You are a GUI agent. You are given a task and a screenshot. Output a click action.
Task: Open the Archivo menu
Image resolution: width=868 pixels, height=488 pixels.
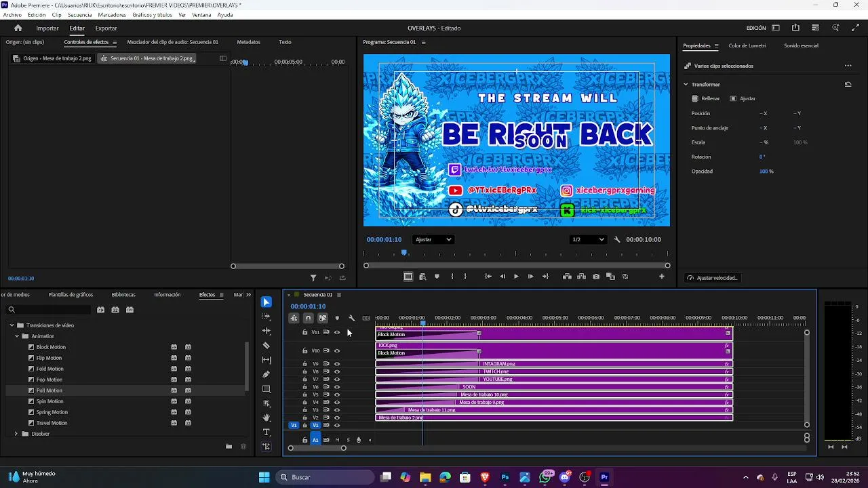(x=12, y=15)
